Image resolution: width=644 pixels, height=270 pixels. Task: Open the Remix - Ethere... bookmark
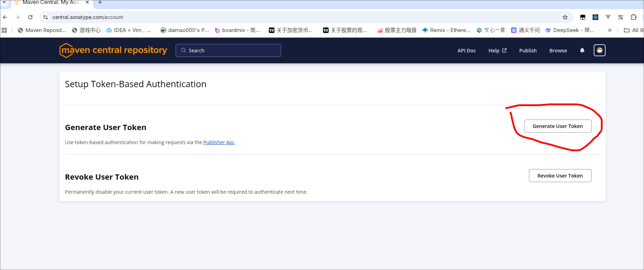(x=446, y=30)
